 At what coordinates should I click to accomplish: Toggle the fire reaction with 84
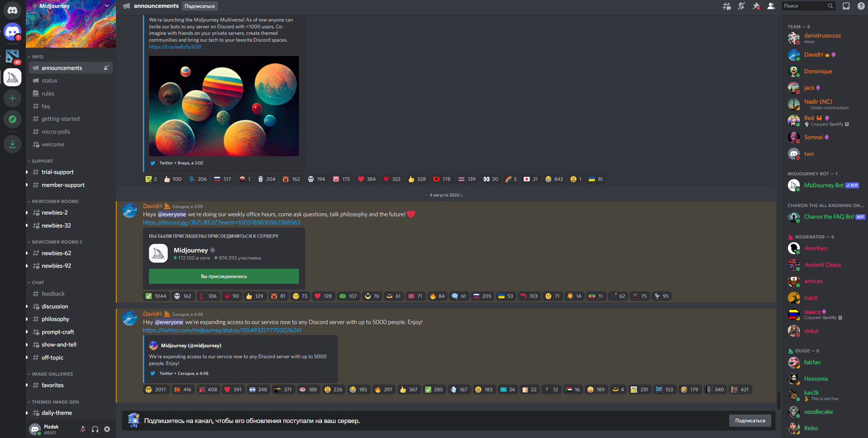point(437,296)
